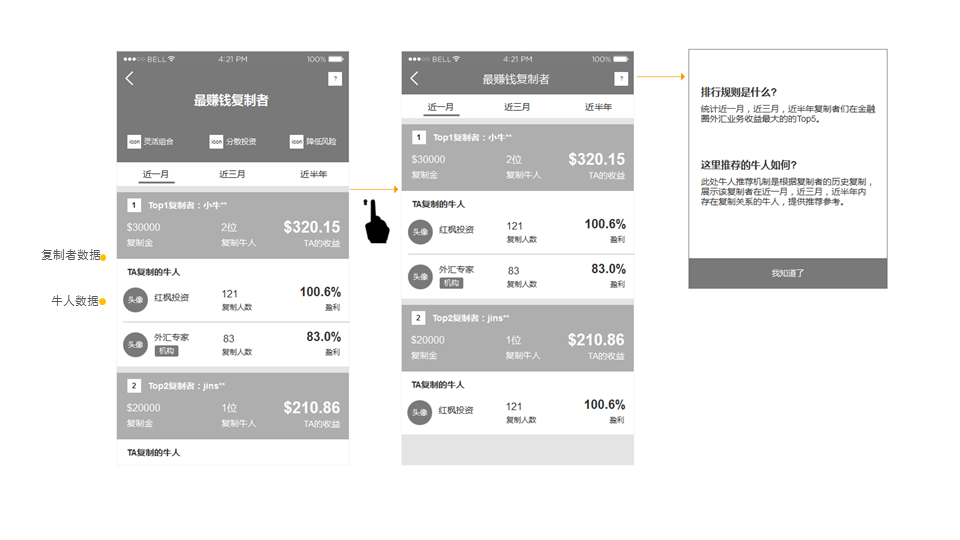Tap rank 1 badge on middle phone
The image size is (960, 540).
[419, 137]
